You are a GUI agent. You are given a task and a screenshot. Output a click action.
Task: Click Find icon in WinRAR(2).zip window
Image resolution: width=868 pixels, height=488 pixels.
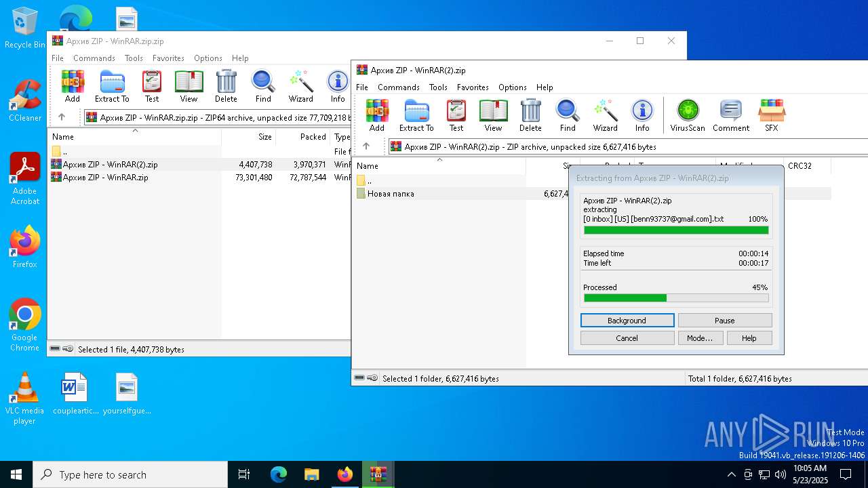(568, 115)
